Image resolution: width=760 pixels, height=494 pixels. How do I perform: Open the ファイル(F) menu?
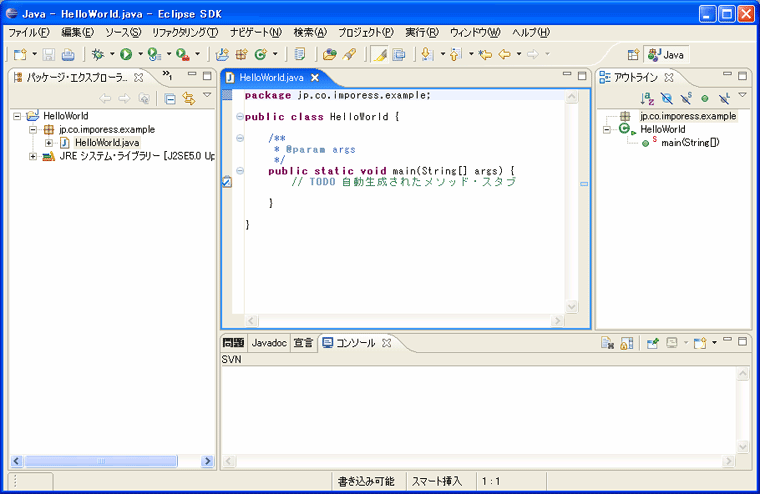coord(29,32)
